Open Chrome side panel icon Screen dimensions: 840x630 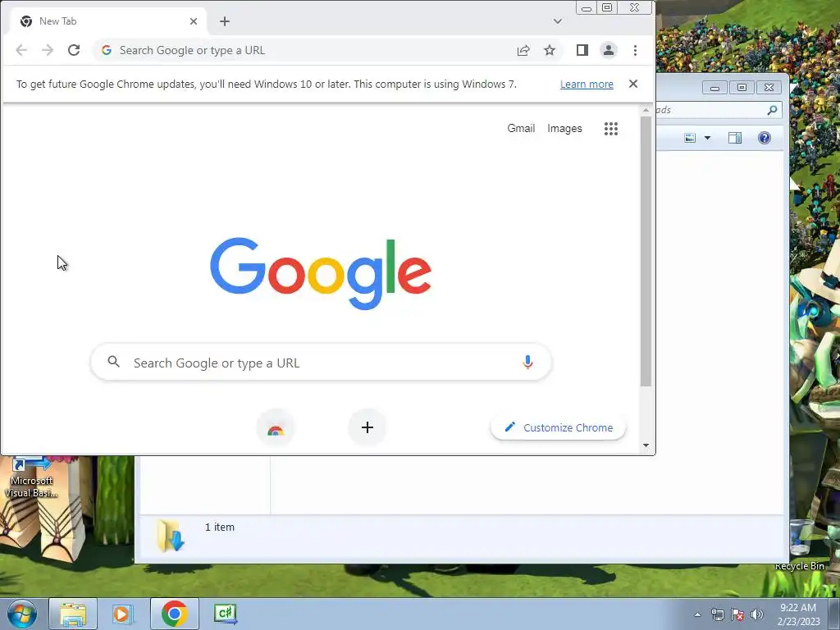[x=582, y=50]
